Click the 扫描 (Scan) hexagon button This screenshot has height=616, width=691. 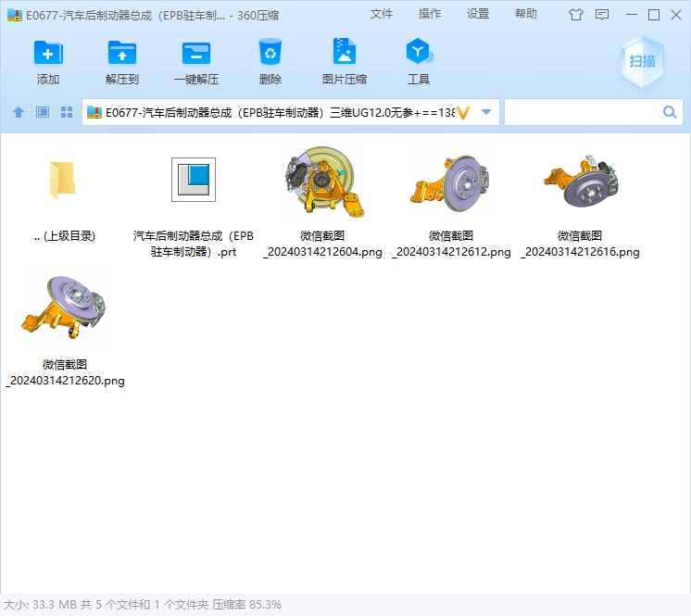642,61
